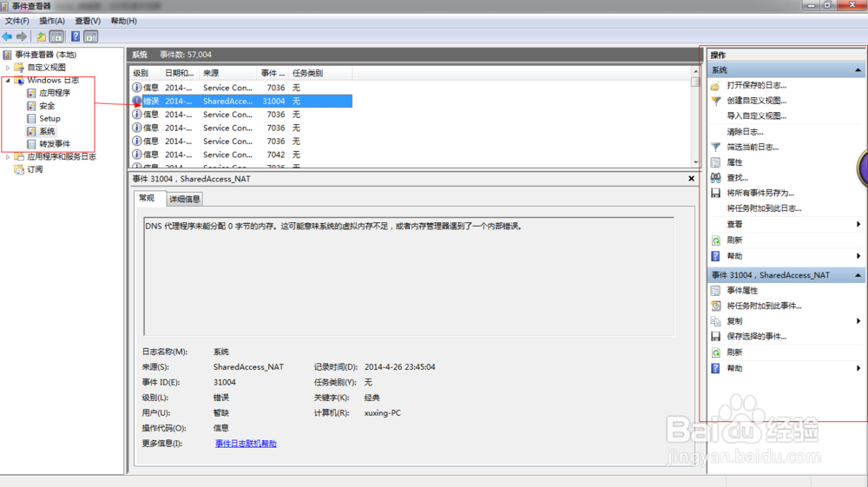Open the 帮助(H) menu

pyautogui.click(x=123, y=21)
